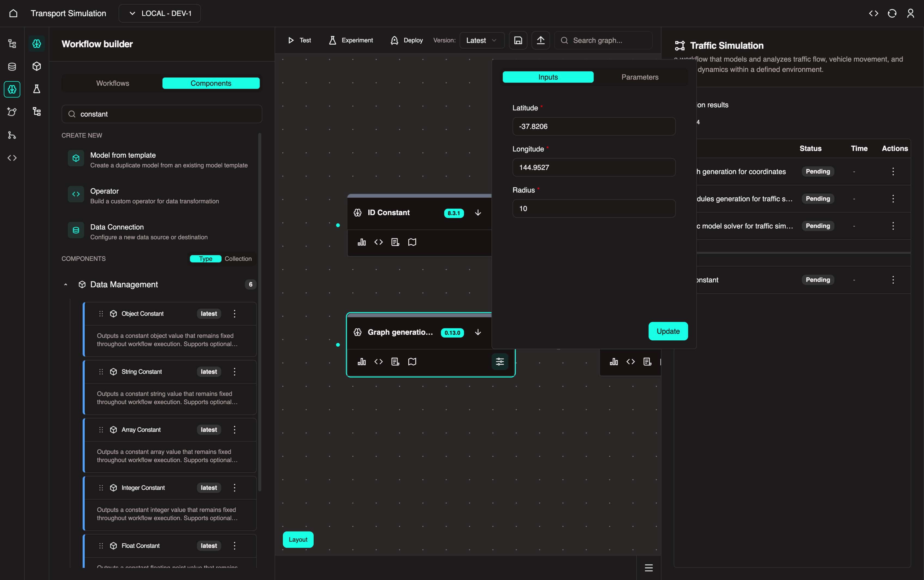Click the component search field with 'constant'
The image size is (924, 580).
point(162,114)
